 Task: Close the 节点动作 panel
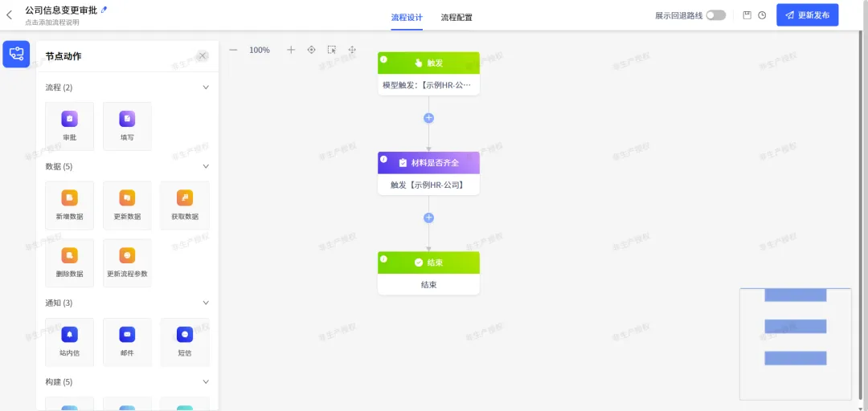tap(203, 56)
